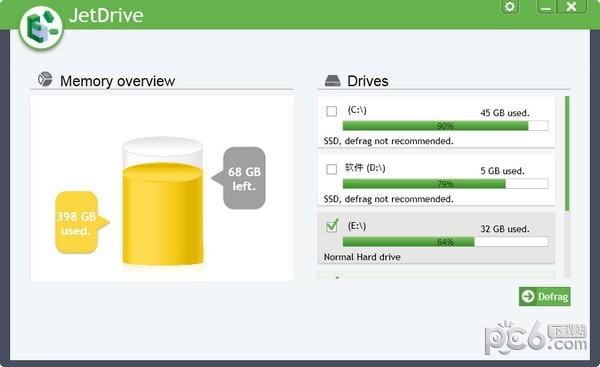The width and height of the screenshot is (600, 367).
Task: Click the D:\ 79% usage bar
Action: click(445, 184)
